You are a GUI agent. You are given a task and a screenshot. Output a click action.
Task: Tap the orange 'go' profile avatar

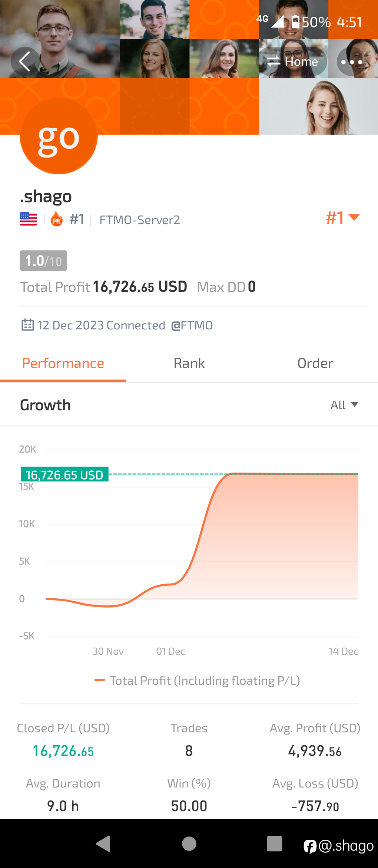coord(59,135)
